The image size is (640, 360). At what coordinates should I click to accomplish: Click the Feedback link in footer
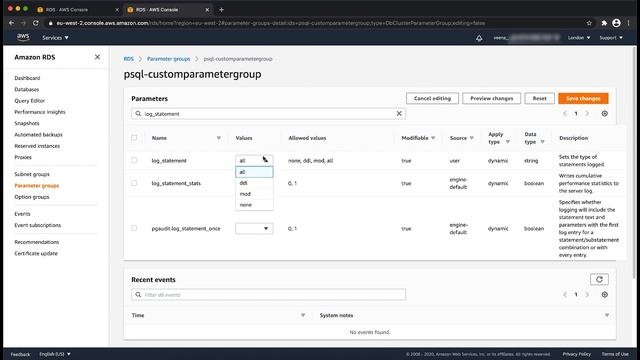tap(20, 354)
